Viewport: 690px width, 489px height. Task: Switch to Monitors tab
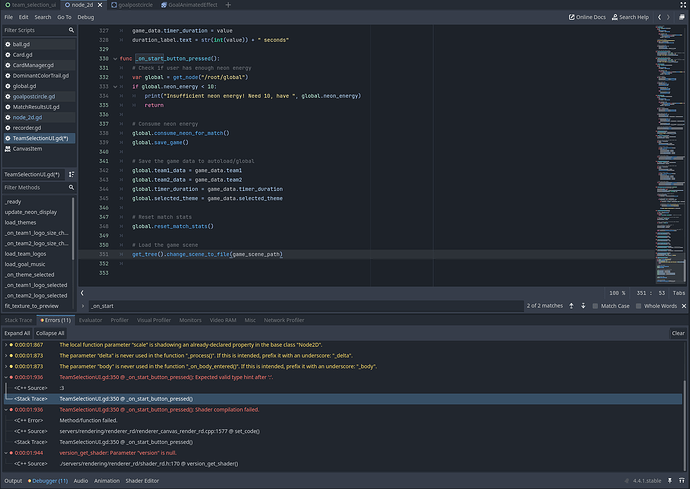coord(190,320)
